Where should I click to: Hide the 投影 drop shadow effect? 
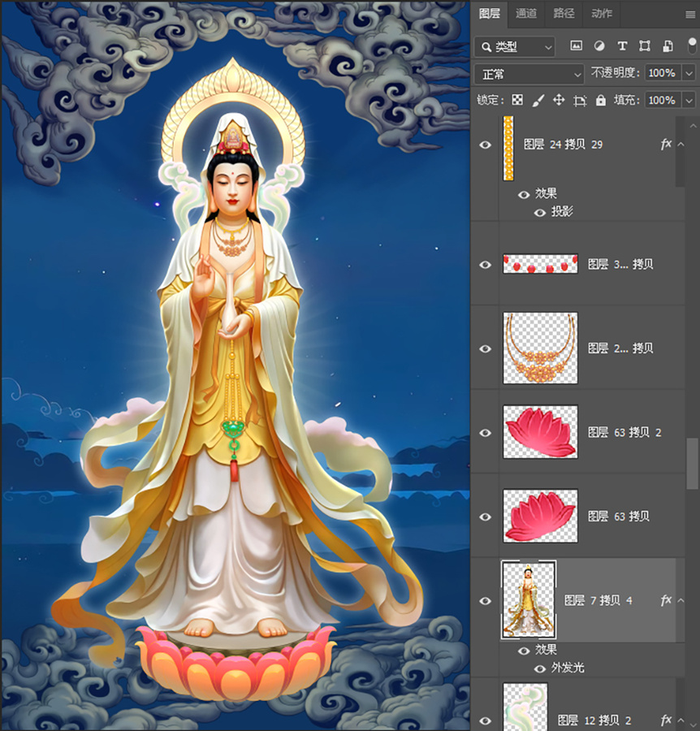540,213
